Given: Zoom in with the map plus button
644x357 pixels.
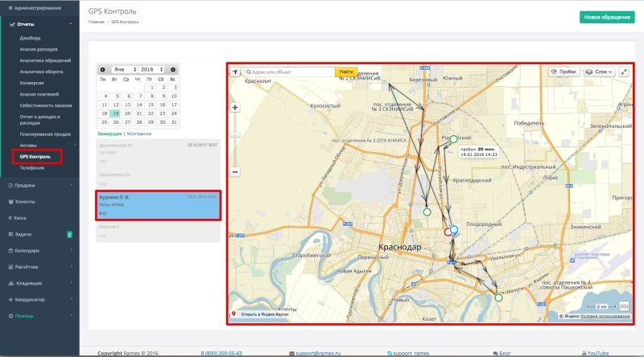Looking at the screenshot, I should pyautogui.click(x=235, y=108).
